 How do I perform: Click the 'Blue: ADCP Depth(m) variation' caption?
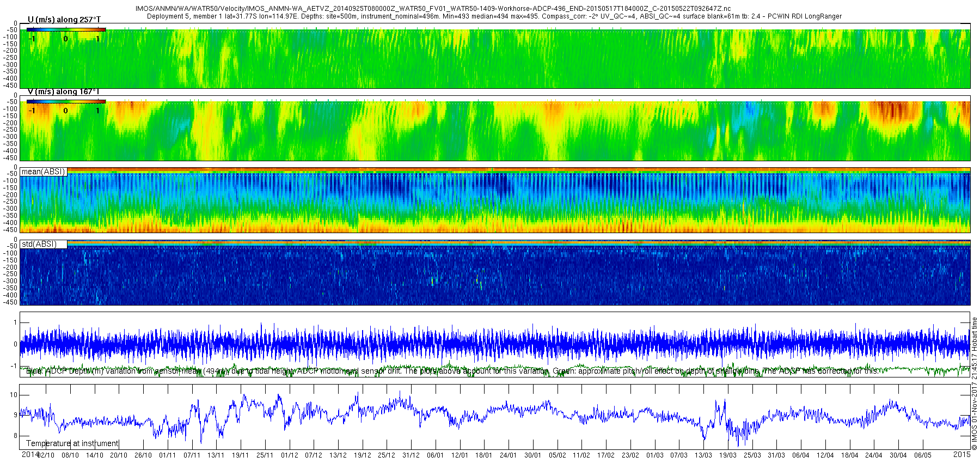[x=452, y=371]
